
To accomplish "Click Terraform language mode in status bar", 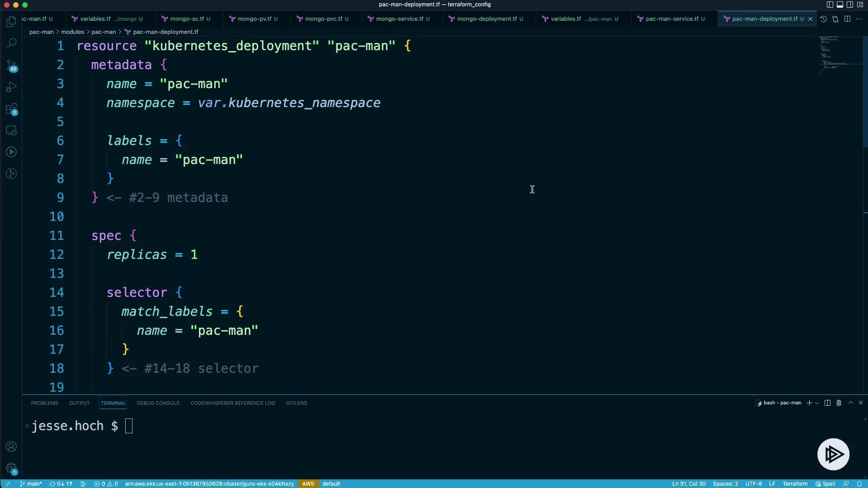I will 795,483.
